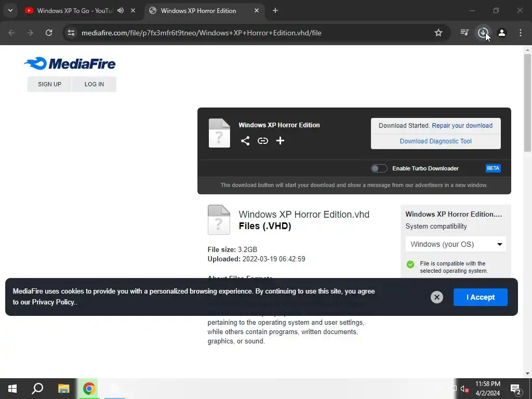Enable Turbo Downloader toggle
The width and height of the screenshot is (532, 399).
tap(379, 168)
